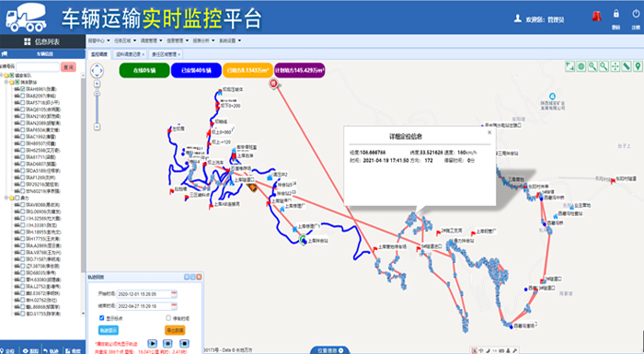Collapse the root fleet tree node

pyautogui.click(x=2, y=75)
